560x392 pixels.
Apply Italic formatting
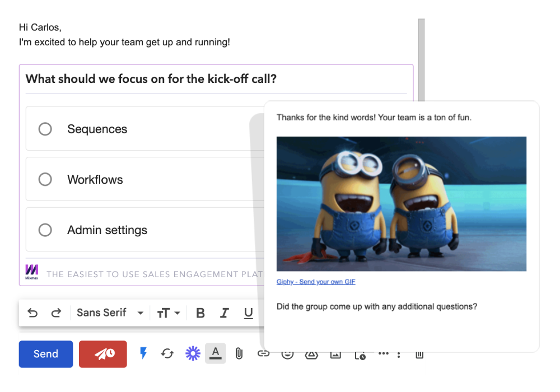(x=225, y=313)
